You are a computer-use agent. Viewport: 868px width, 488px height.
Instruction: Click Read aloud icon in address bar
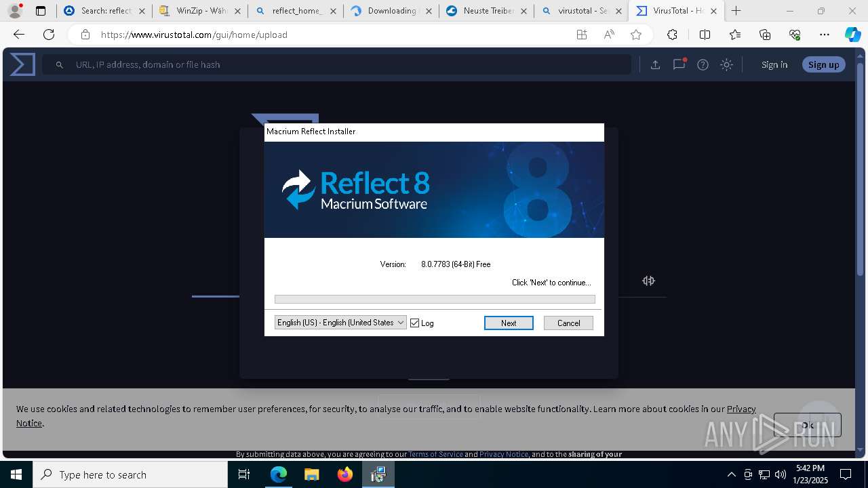[609, 35]
